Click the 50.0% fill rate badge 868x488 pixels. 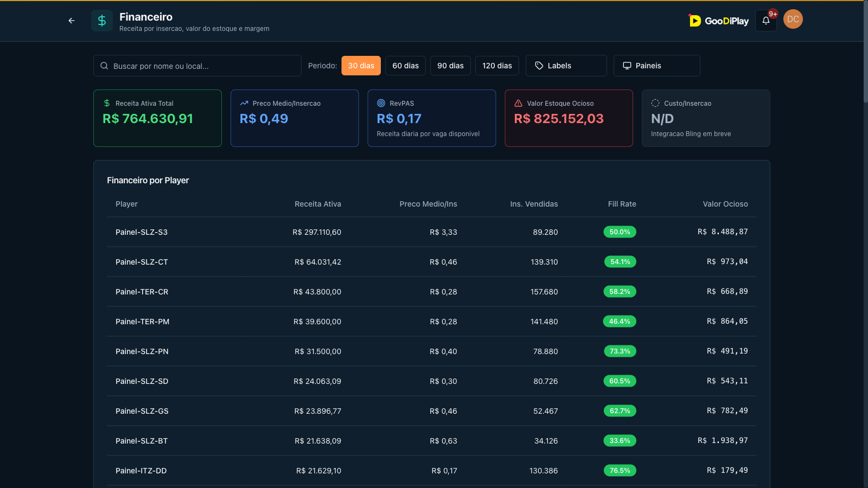(x=620, y=232)
